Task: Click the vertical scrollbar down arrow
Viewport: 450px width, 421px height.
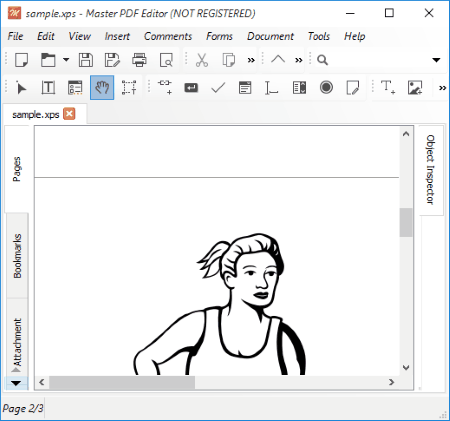Action: (406, 367)
